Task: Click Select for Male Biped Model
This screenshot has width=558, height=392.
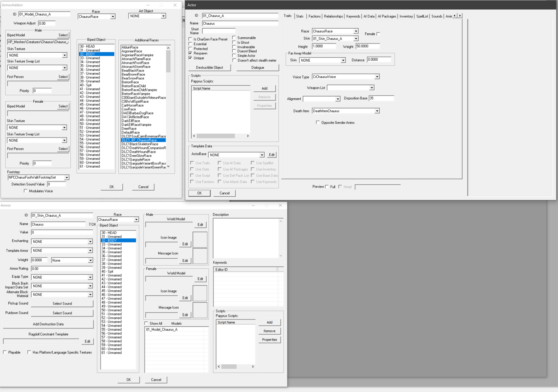Action: [63, 35]
